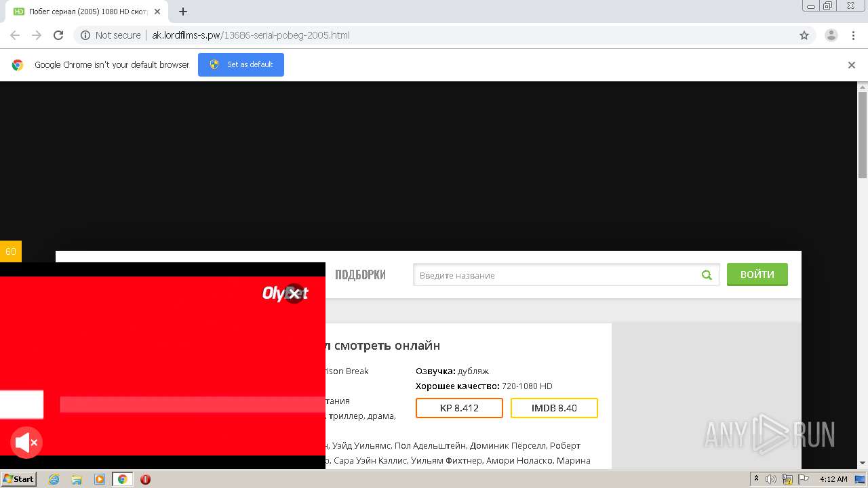Open the Action Center flag icon
The height and width of the screenshot is (488, 868).
[x=803, y=479]
